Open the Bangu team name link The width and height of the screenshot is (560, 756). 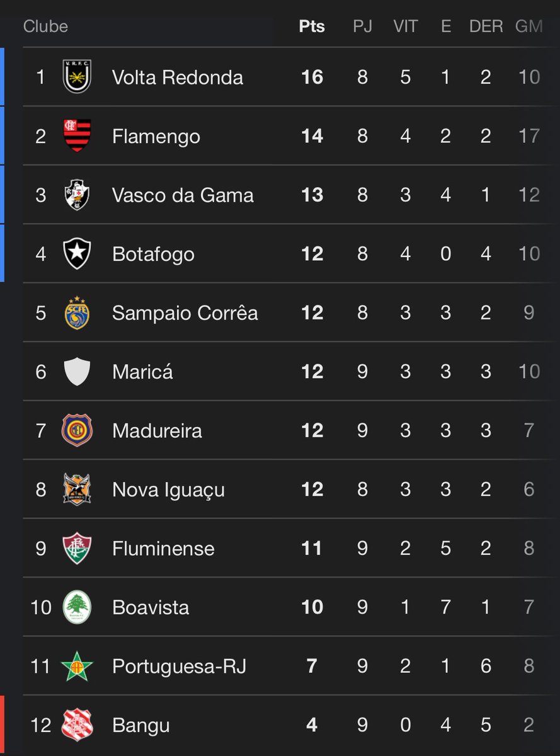coord(141,725)
